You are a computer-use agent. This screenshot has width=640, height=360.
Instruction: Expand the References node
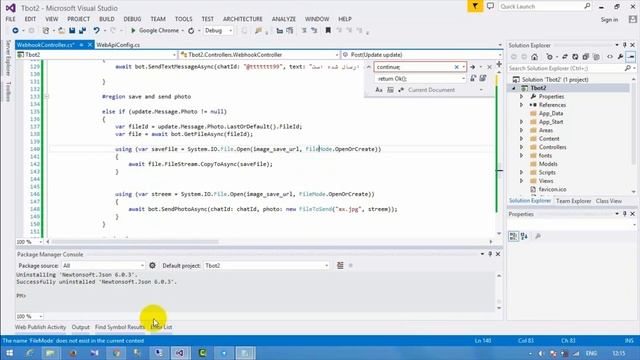tap(522, 105)
